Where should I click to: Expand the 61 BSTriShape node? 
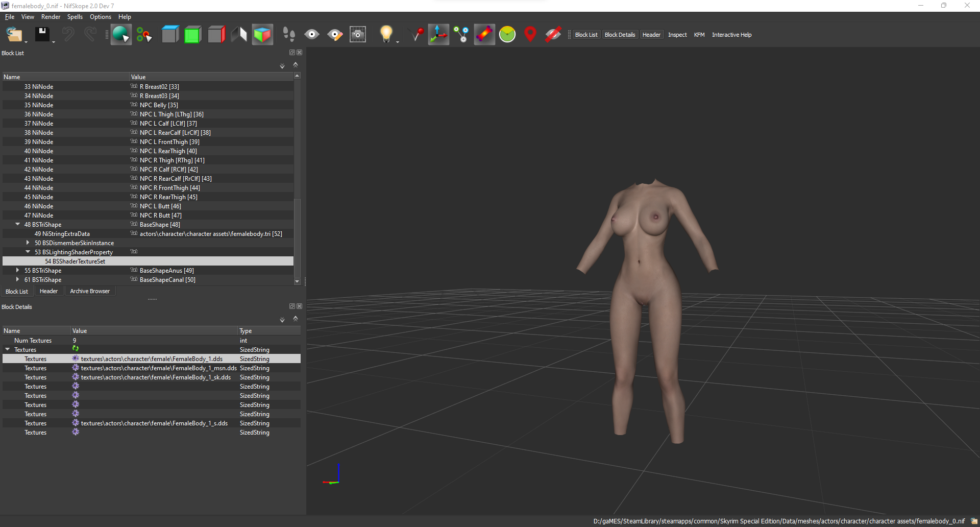point(18,279)
